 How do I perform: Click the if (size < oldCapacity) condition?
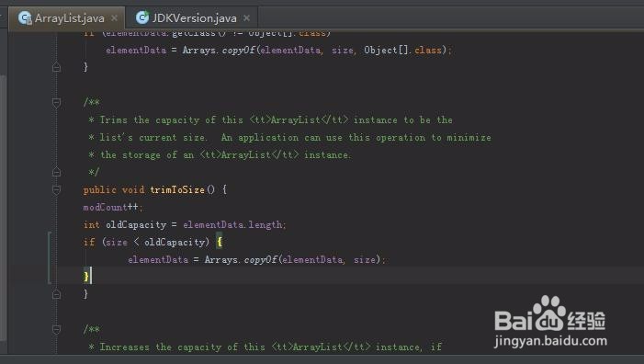147,242
